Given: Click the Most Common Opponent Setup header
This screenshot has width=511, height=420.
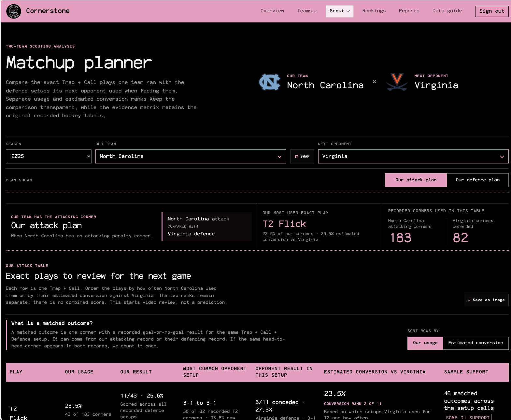Looking at the screenshot, I should point(215,372).
